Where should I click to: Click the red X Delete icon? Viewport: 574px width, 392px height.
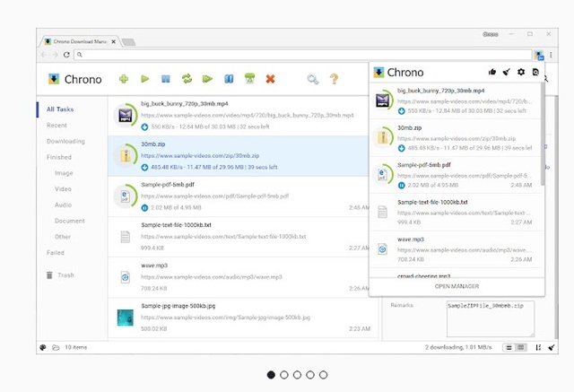coord(270,79)
